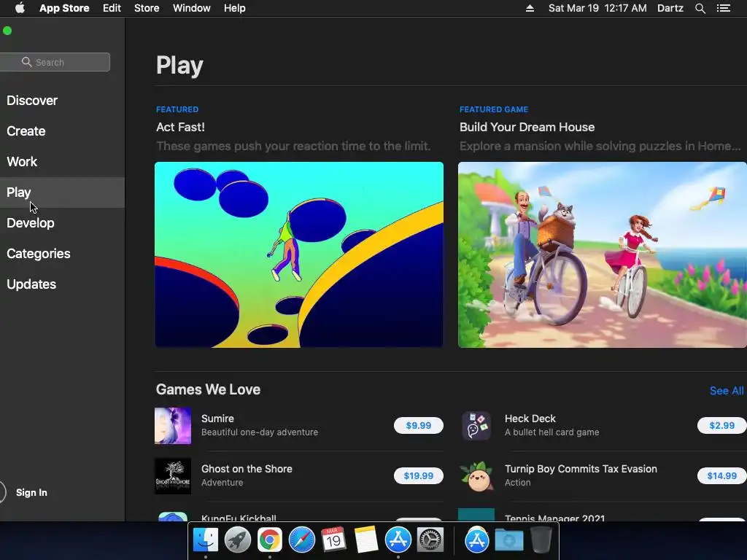Open the Applications folder in dock
747x560 pixels.
point(477,540)
